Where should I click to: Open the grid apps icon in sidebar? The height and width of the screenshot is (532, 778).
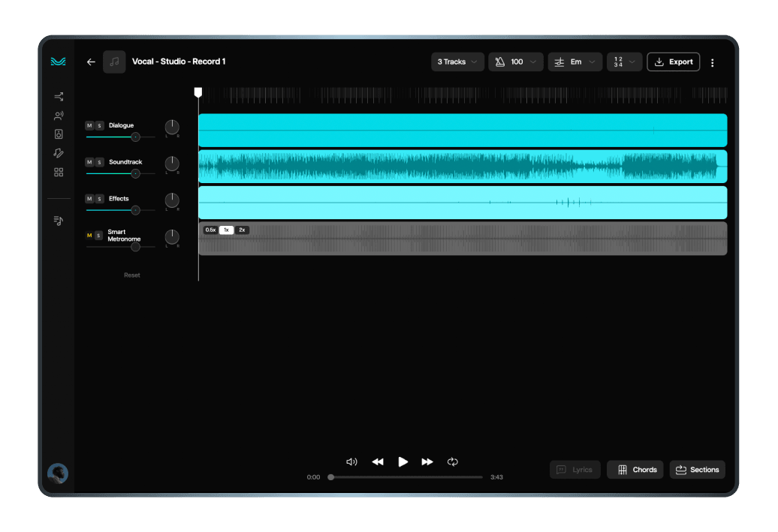pos(59,173)
